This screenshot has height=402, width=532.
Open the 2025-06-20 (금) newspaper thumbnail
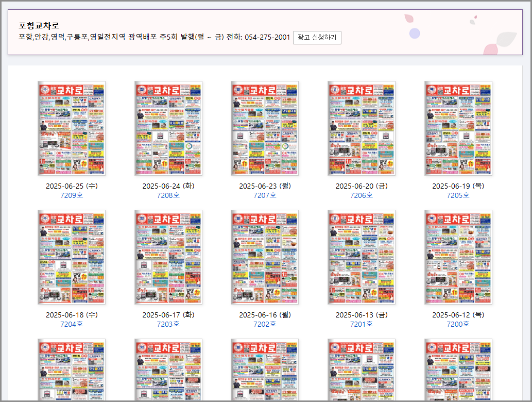362,128
